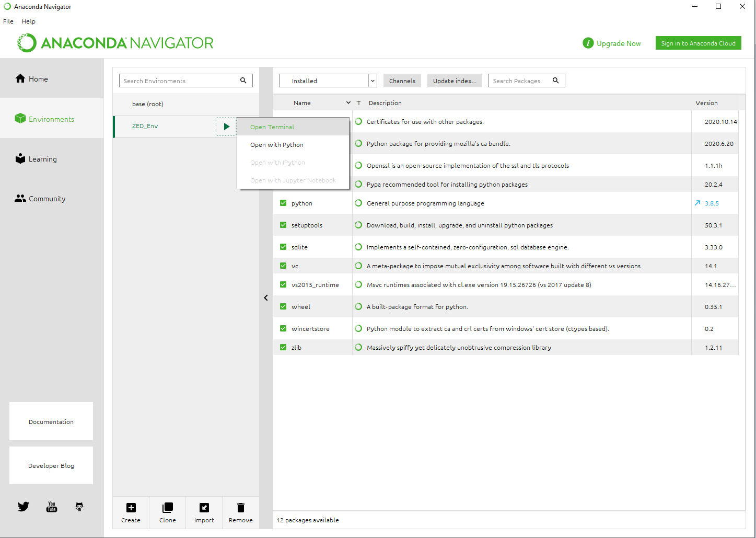Viewport: 756px width, 538px height.
Task: Toggle the zlib package checkbox
Action: click(x=283, y=347)
